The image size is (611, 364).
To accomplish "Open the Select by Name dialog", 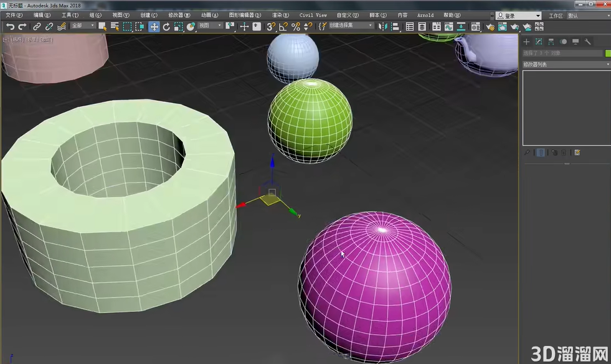I will (116, 27).
